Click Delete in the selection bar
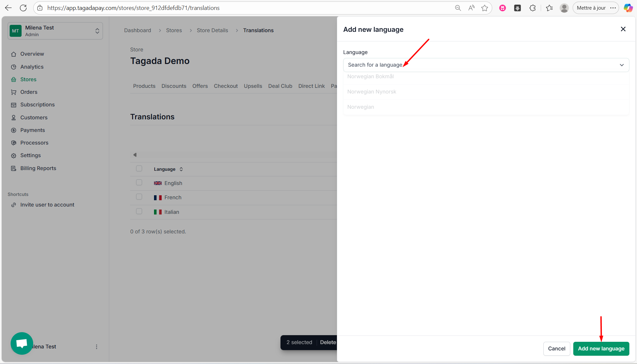Image resolution: width=637 pixels, height=364 pixels. 328,342
